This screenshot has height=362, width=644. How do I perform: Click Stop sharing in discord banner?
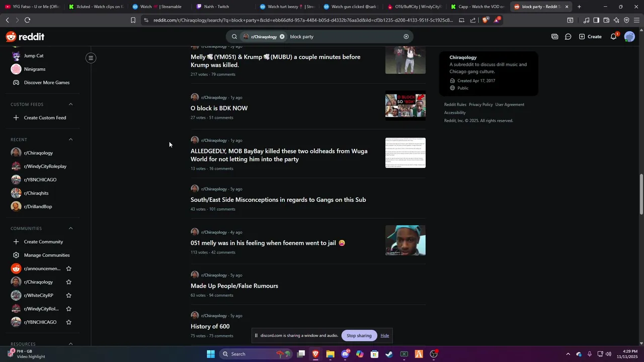(359, 335)
